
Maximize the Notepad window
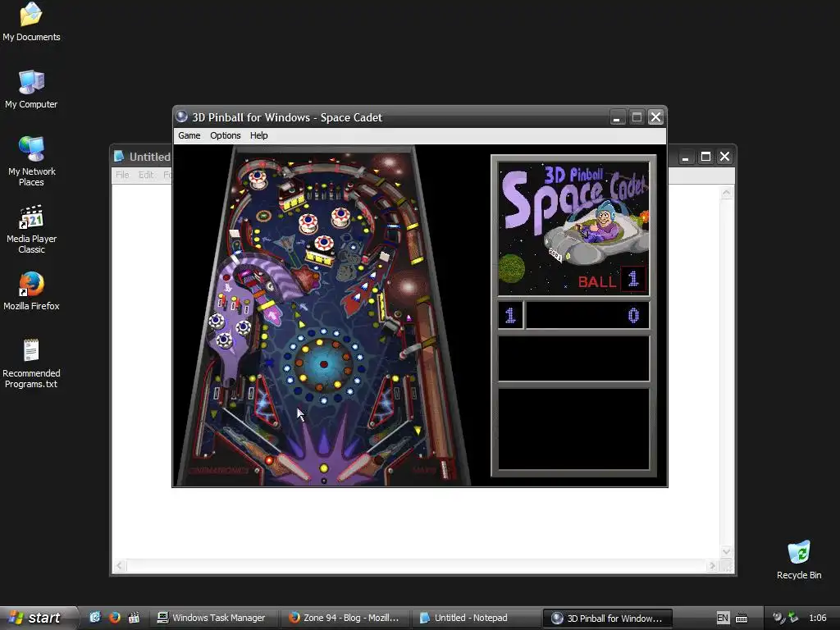705,157
